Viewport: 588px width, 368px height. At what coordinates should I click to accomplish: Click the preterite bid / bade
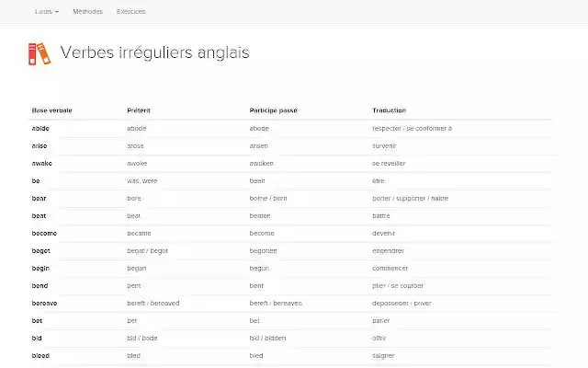141,338
